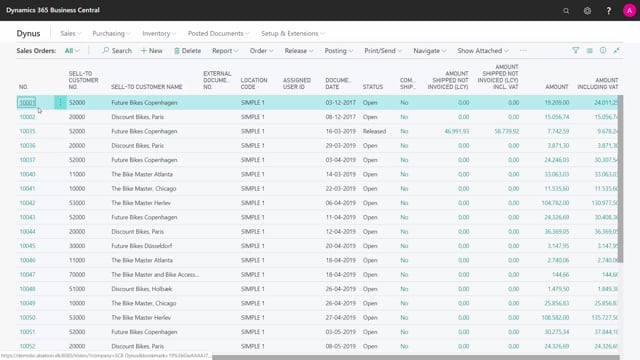Open sales order 10035
Viewport: 640px width, 360px height.
(x=27, y=131)
